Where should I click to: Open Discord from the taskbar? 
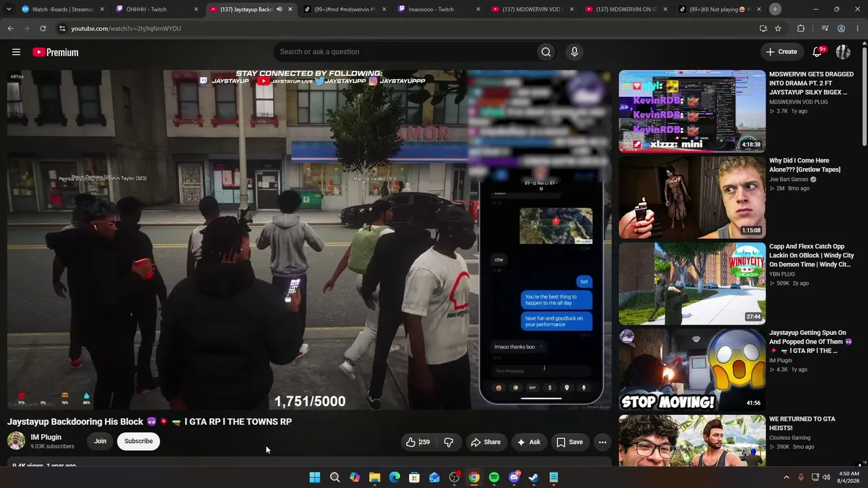(x=514, y=477)
